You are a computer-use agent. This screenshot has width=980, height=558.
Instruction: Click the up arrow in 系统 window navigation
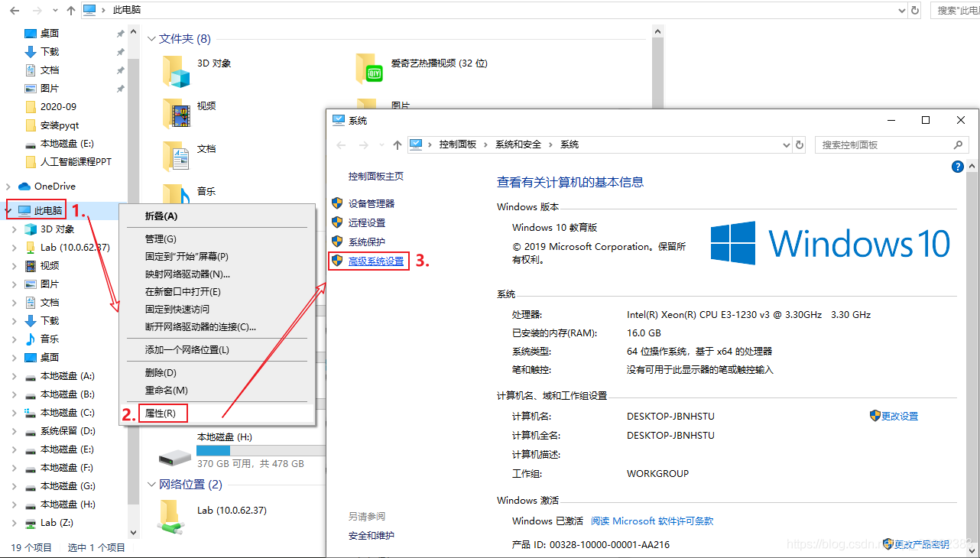point(397,144)
